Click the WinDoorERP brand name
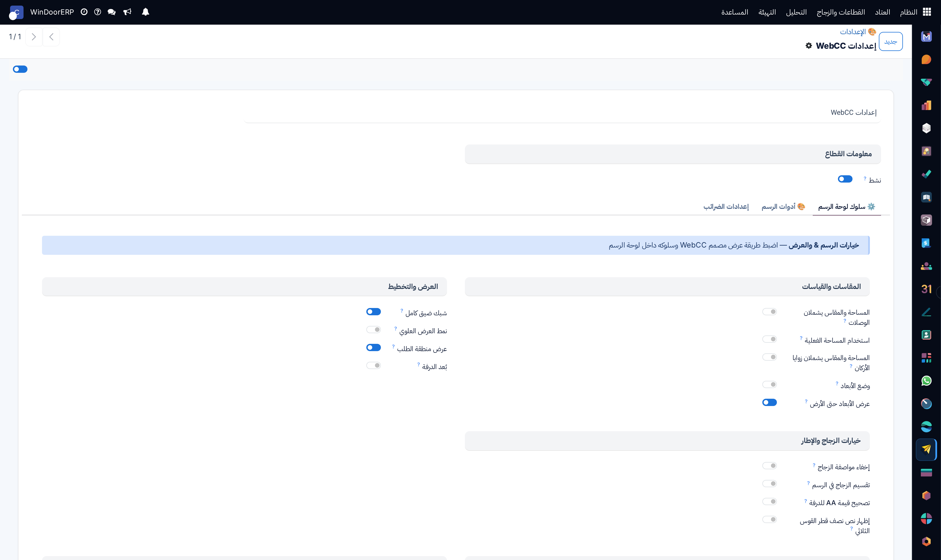This screenshot has width=941, height=560. click(52, 12)
